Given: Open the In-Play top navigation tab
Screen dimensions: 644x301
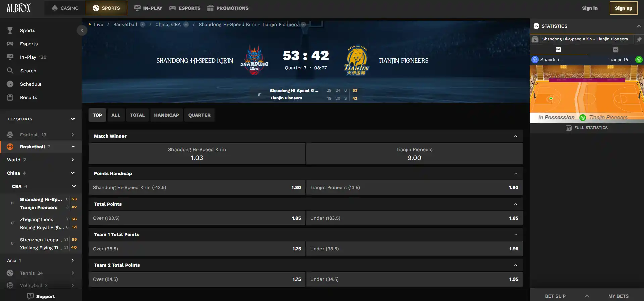Looking at the screenshot, I should tap(148, 8).
